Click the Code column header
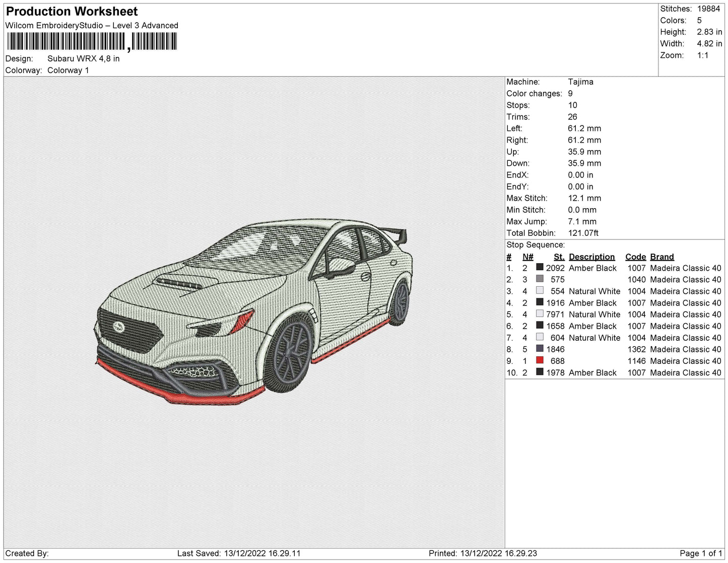 tap(635, 257)
